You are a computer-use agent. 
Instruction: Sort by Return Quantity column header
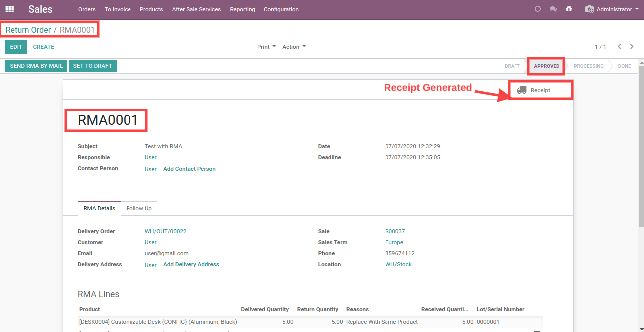click(318, 309)
